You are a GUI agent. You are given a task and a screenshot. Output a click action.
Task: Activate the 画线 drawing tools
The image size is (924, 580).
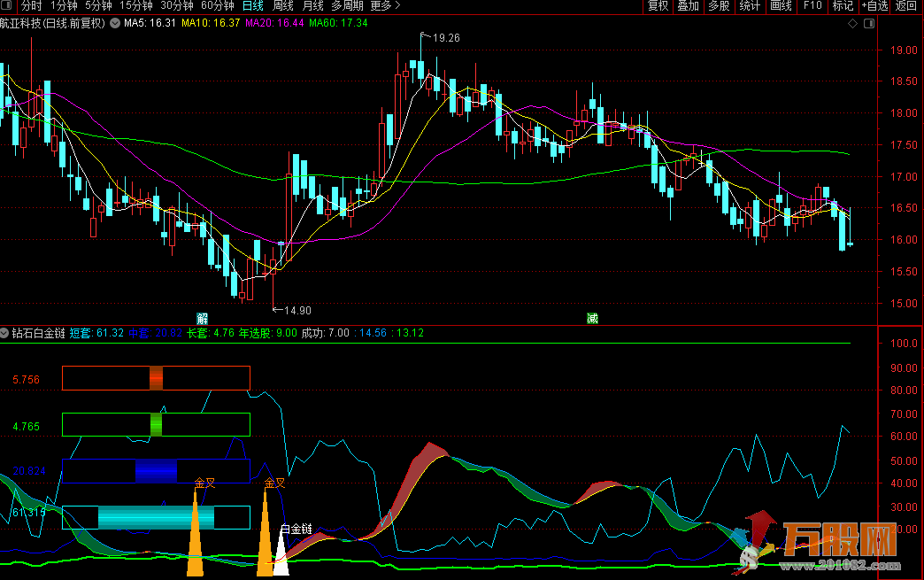click(x=781, y=6)
